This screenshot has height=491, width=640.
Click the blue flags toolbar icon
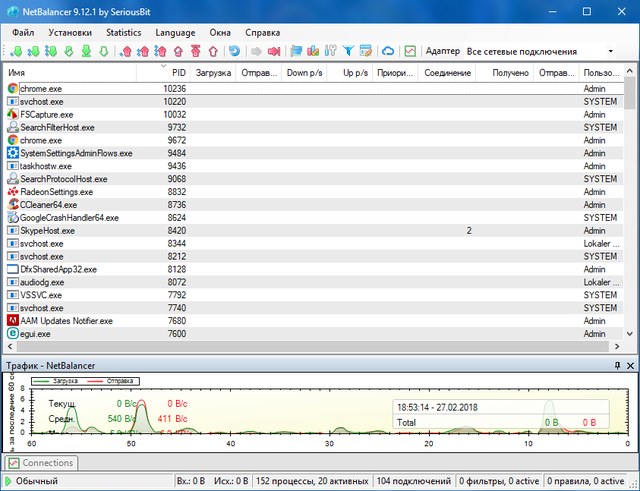point(296,51)
